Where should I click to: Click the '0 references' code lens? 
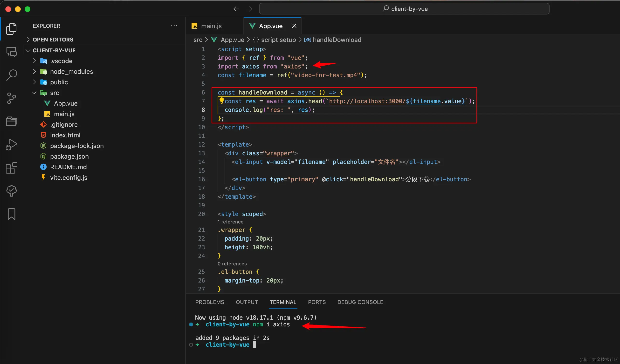[x=232, y=264]
